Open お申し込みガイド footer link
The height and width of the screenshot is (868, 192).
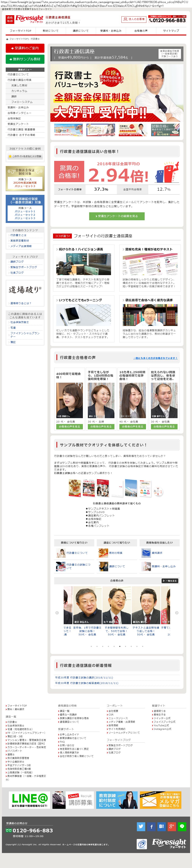click(x=69, y=734)
